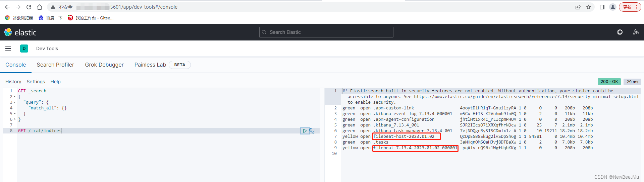Click the Elastic logo home link
644x182 pixels.
point(20,32)
